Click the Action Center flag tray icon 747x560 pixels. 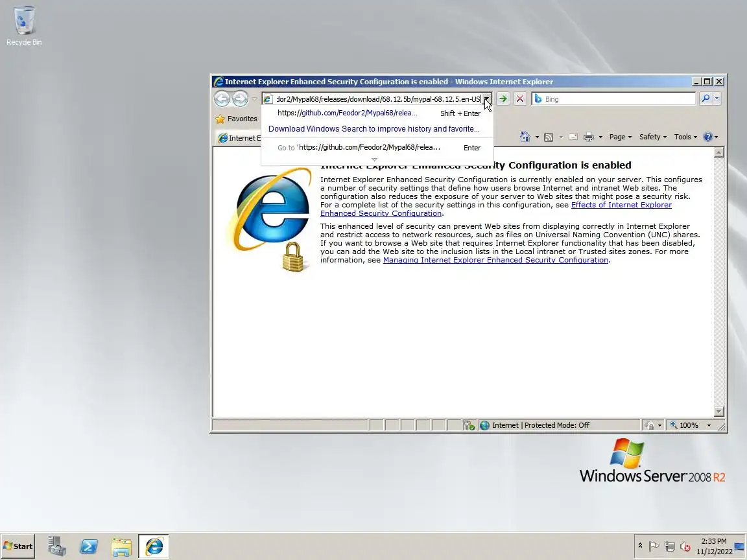point(654,546)
